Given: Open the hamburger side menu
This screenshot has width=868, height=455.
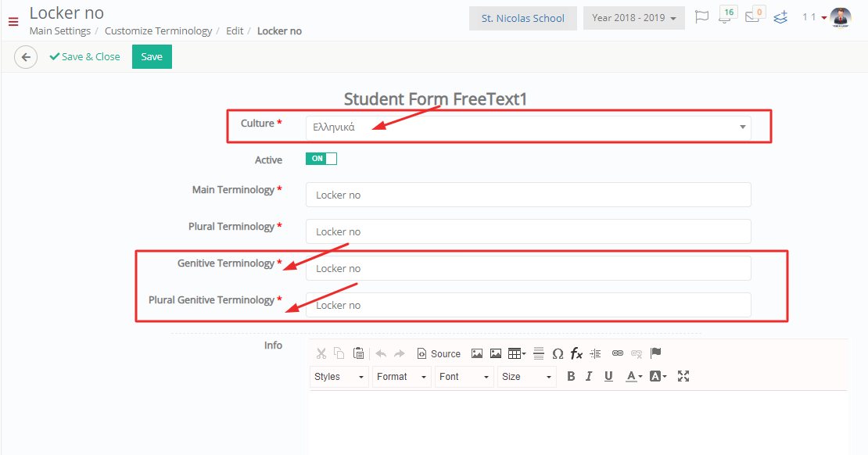Looking at the screenshot, I should (x=13, y=22).
